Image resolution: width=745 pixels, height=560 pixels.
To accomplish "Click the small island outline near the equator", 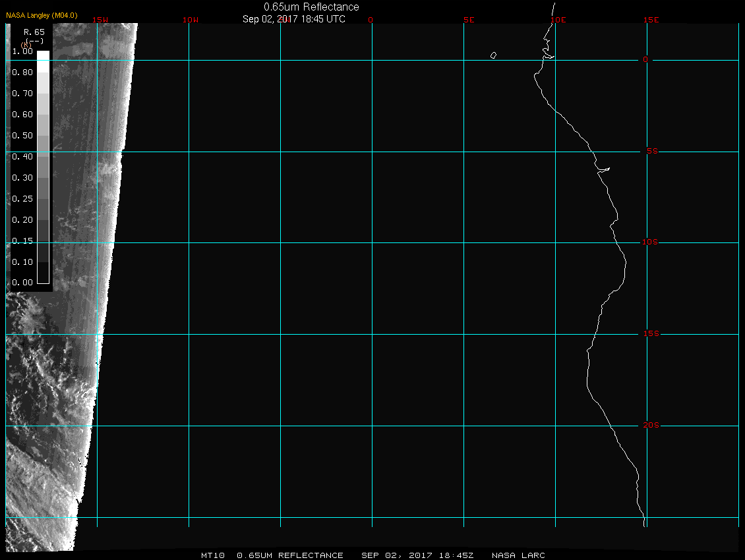I will coord(493,55).
